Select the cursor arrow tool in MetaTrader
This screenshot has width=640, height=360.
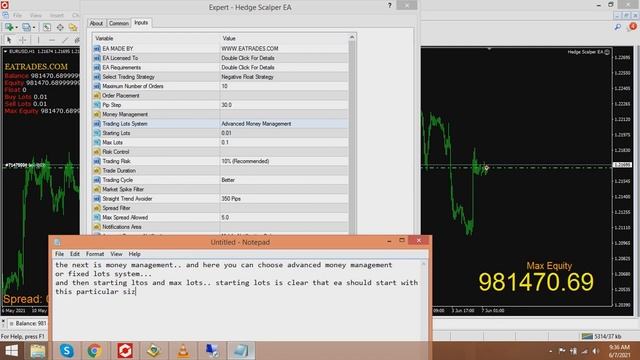[x=9, y=40]
